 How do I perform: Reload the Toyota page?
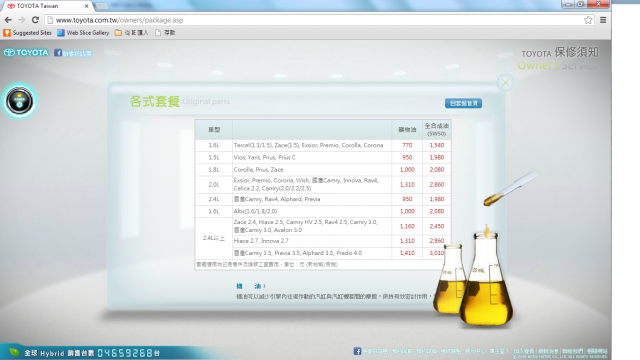pyautogui.click(x=36, y=20)
